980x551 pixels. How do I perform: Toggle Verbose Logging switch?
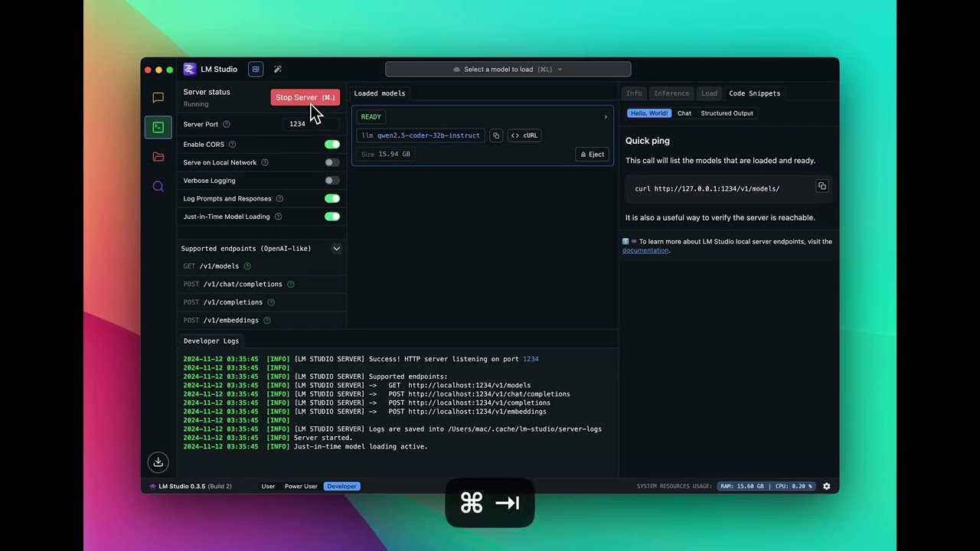332,181
